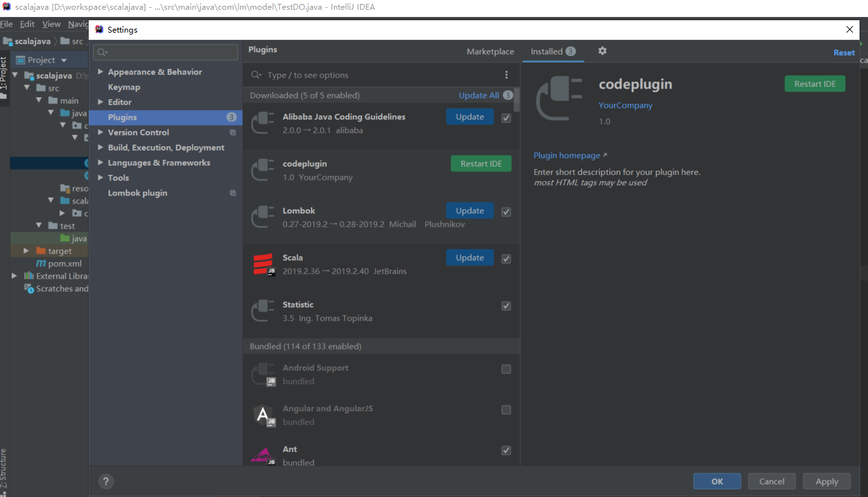The image size is (868, 497).
Task: Click the Alibaba Java Coding Guidelines plug icon
Action: (x=263, y=123)
